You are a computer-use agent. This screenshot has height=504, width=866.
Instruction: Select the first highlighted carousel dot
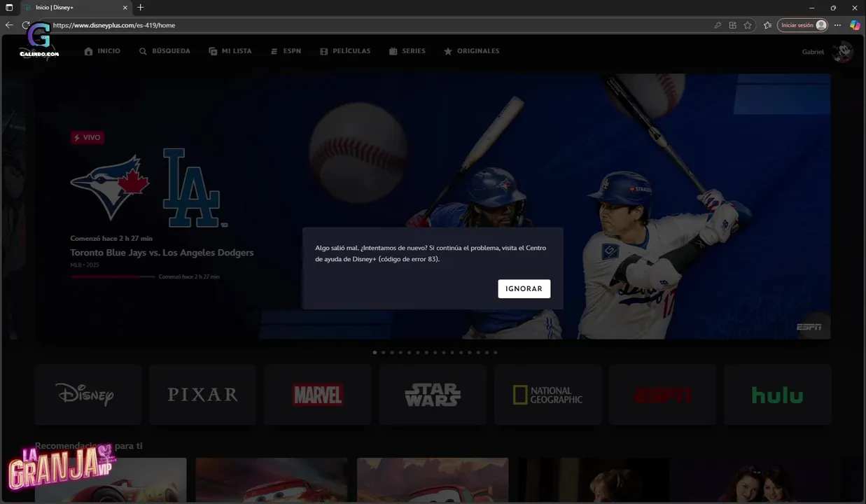click(375, 352)
